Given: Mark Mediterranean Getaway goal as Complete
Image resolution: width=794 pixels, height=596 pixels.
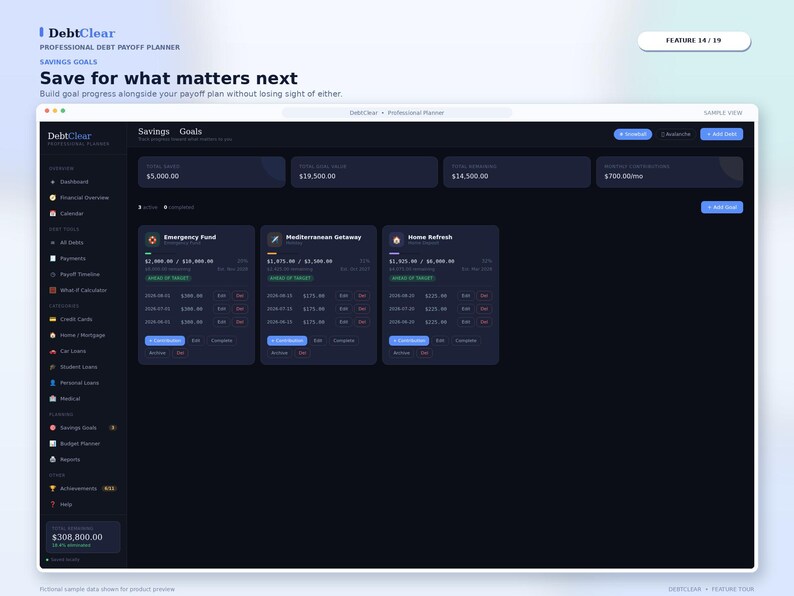Looking at the screenshot, I should coord(344,341).
